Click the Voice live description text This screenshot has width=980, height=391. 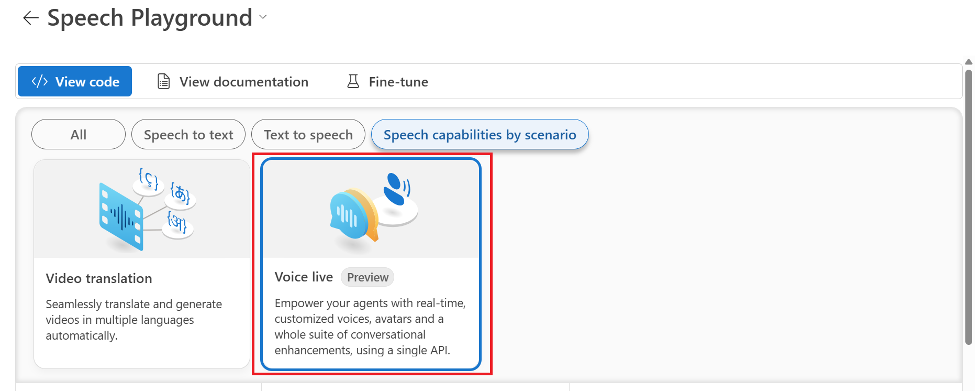pos(370,327)
